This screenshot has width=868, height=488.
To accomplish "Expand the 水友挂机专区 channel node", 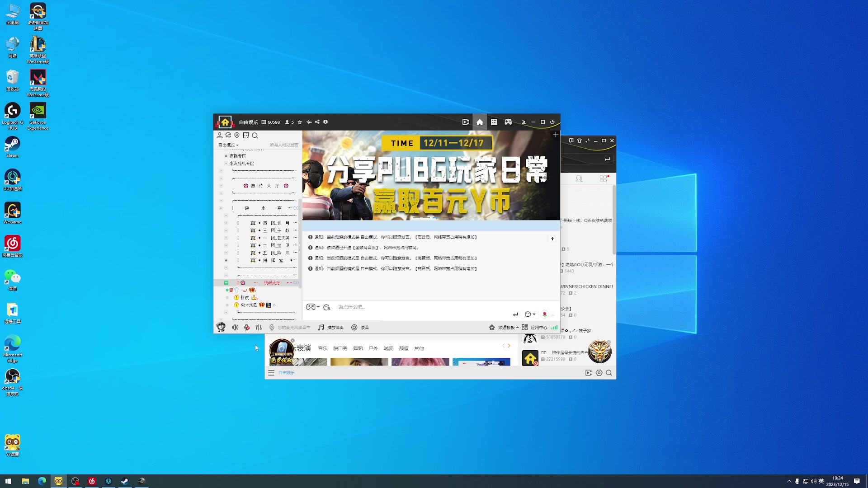I will [x=226, y=164].
